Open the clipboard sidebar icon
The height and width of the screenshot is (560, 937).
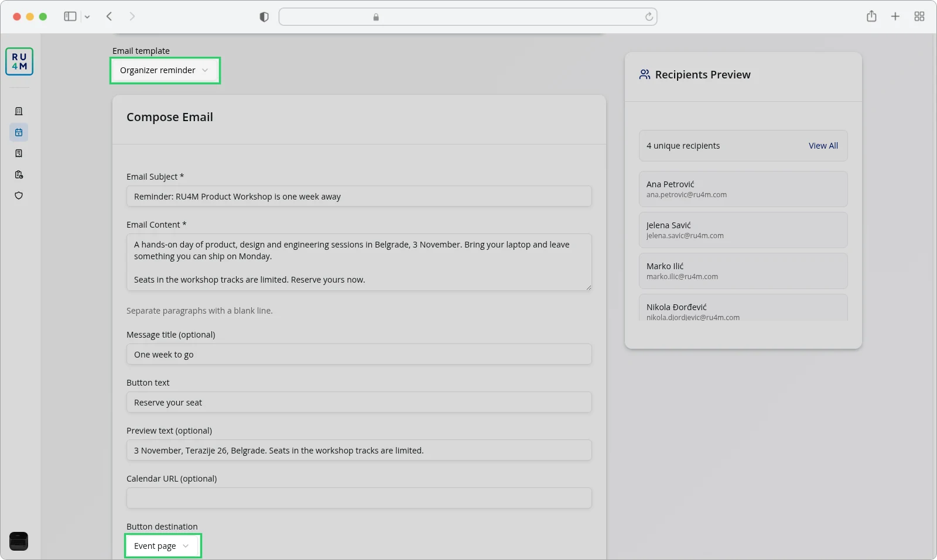click(x=19, y=174)
